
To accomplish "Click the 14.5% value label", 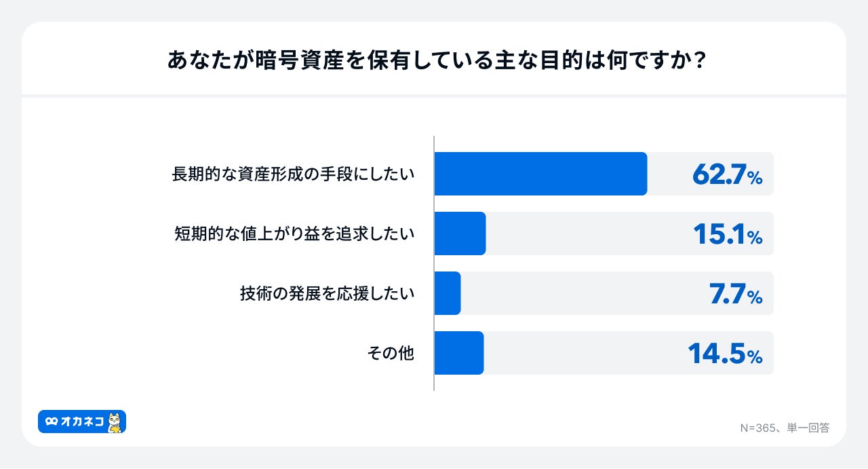I will click(725, 354).
